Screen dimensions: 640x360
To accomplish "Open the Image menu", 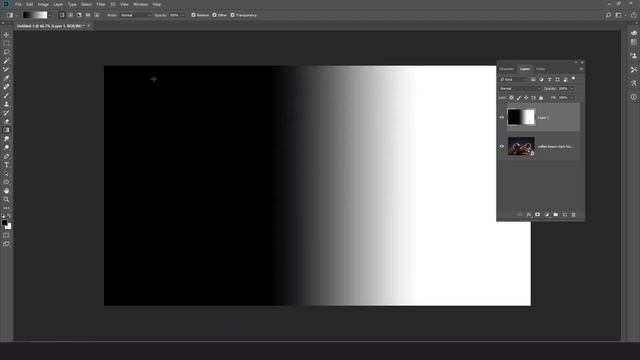I will click(43, 4).
